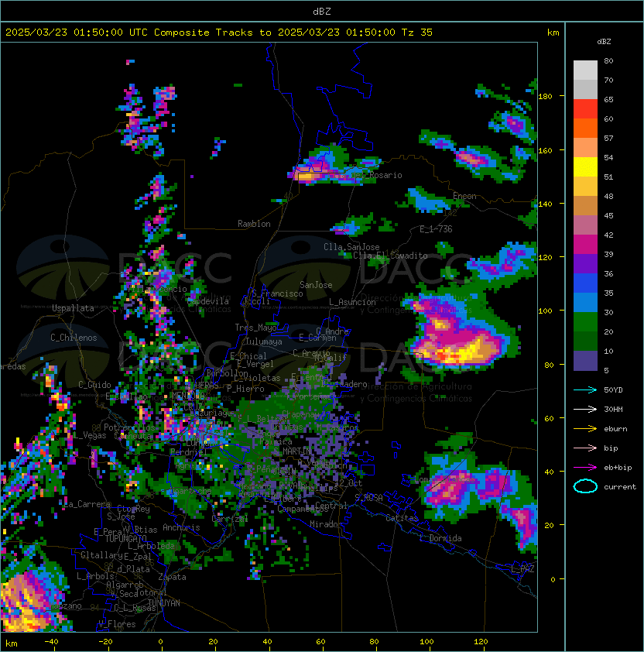This screenshot has height=652, width=644.
Task: Select the P_Hierro label
Action: pyautogui.click(x=245, y=389)
